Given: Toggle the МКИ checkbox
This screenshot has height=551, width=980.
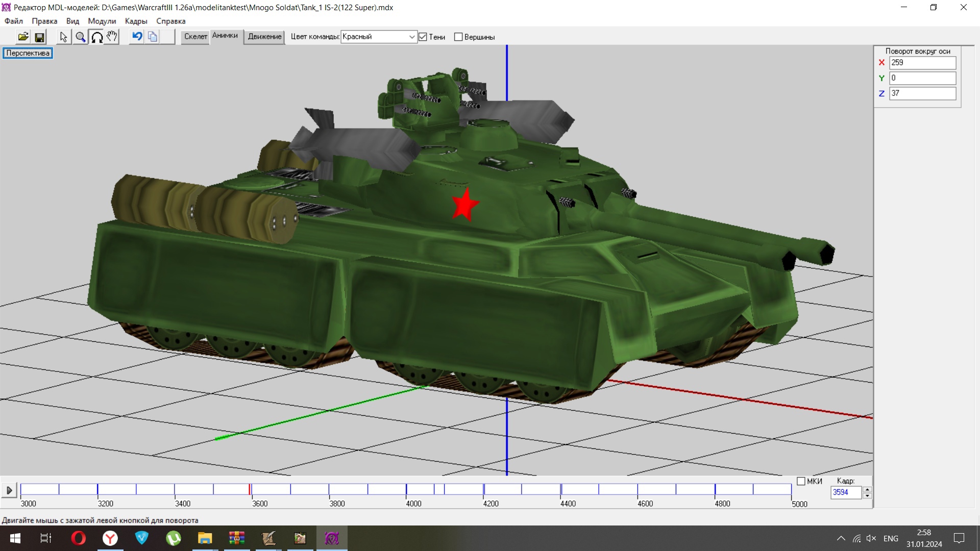Looking at the screenshot, I should [801, 481].
